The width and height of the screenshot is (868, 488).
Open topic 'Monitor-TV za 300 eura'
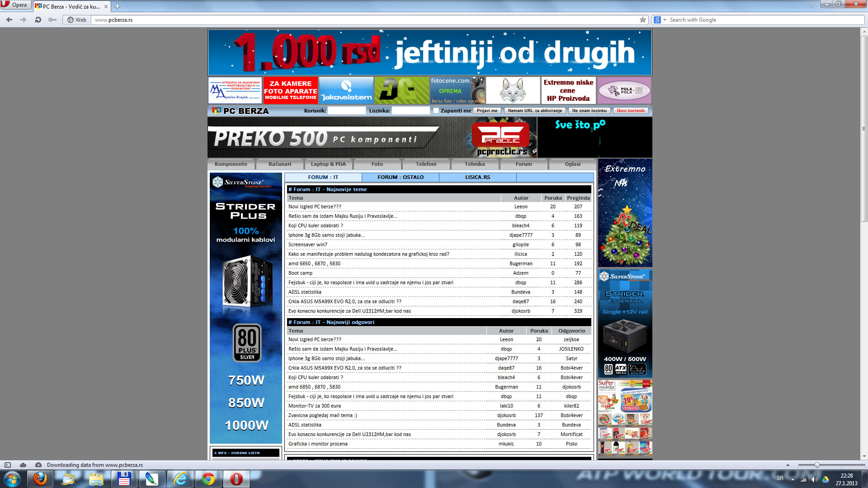(315, 406)
